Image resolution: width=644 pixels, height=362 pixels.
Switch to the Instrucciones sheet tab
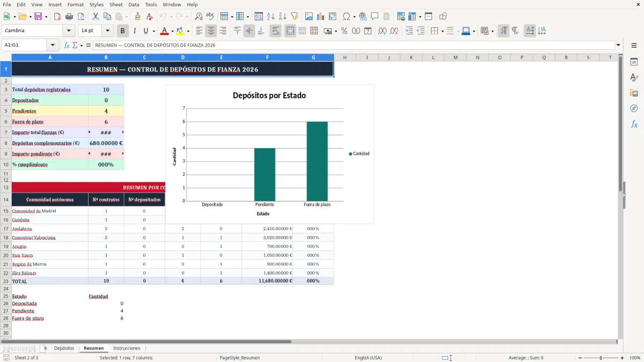(x=127, y=348)
